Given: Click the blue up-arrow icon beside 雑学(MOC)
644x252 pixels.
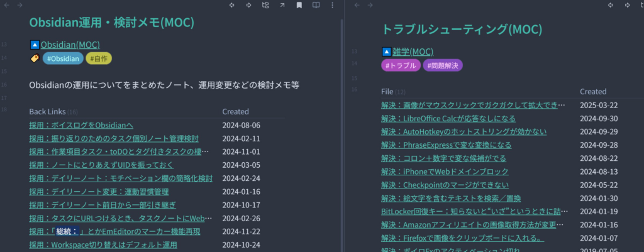Looking at the screenshot, I should (x=387, y=52).
